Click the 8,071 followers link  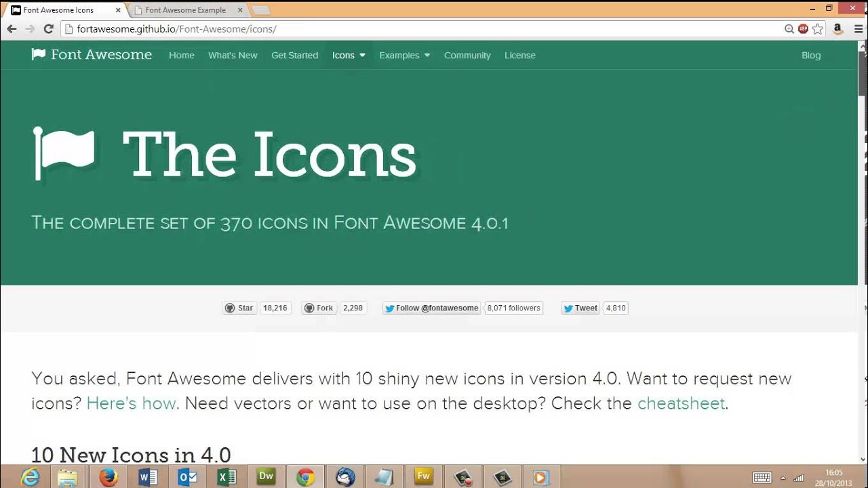pyautogui.click(x=514, y=308)
